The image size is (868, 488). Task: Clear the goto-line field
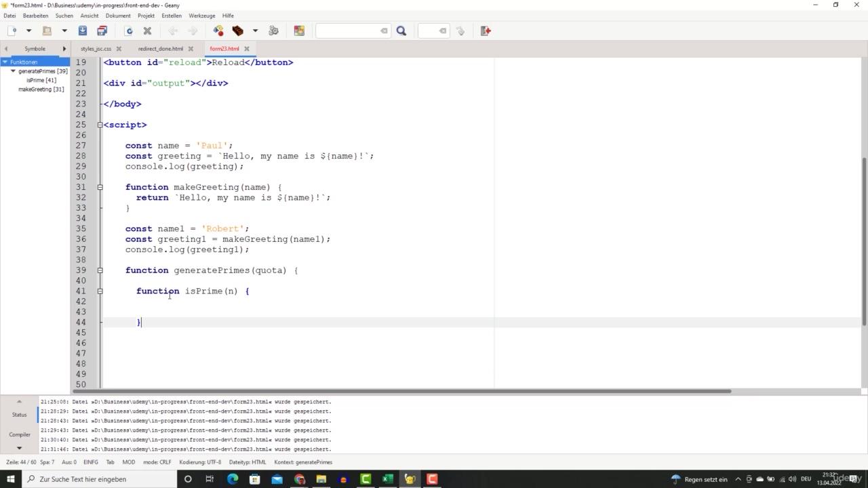point(443,30)
